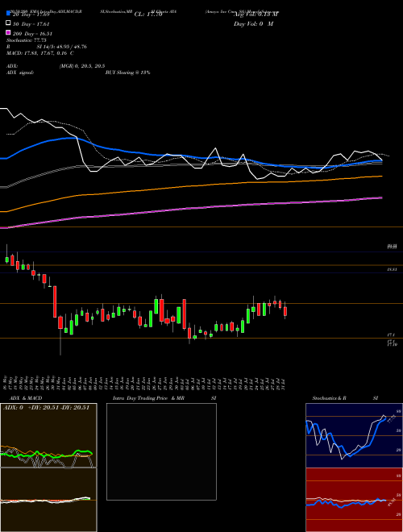Click the 'ADX signal:' label
Viewport: 403px width, 532px height.
(20, 73)
